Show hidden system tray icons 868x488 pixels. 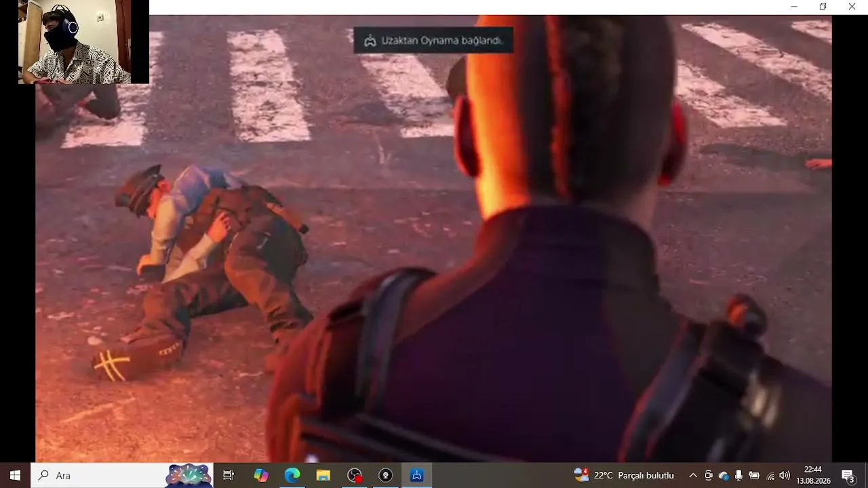[692, 475]
